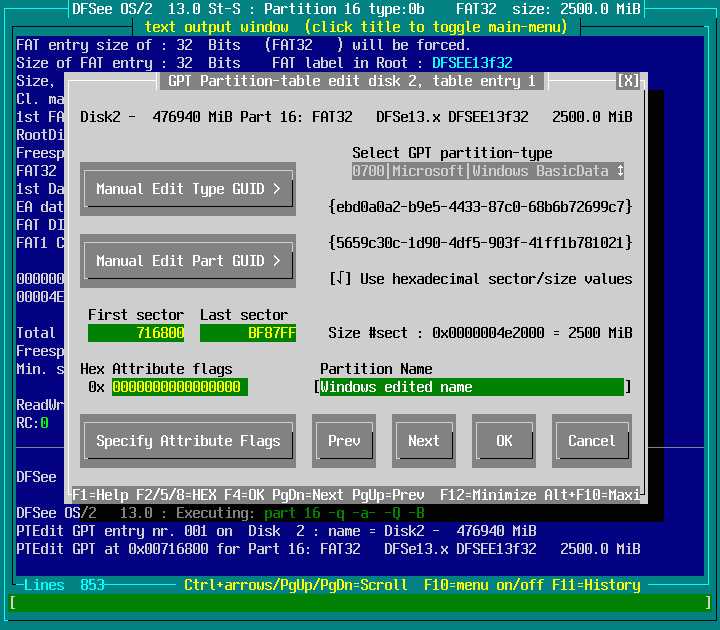Click the Last sector value field
This screenshot has height=630, width=720.
[x=248, y=333]
